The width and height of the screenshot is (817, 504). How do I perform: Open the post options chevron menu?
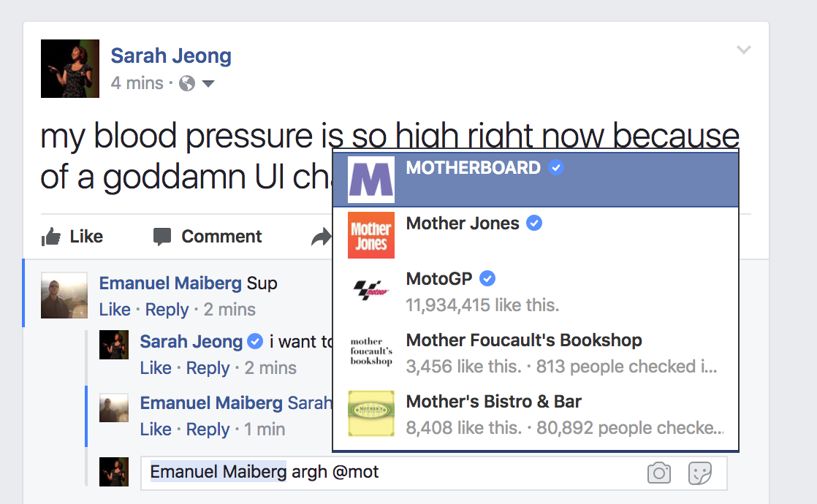pos(743,50)
